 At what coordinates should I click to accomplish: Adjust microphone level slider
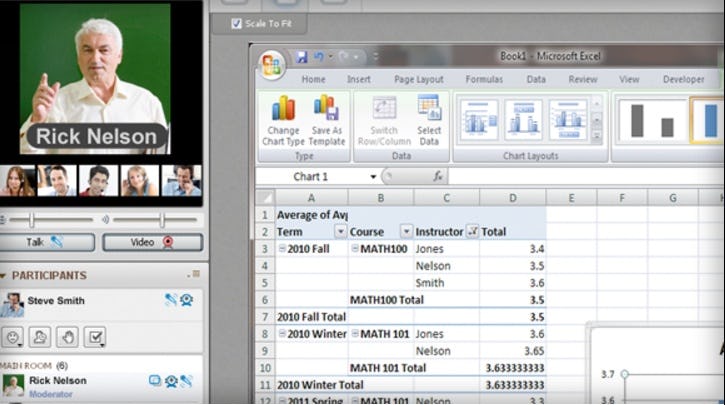[31, 220]
